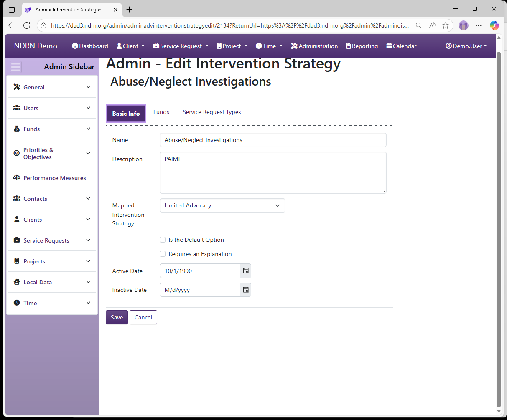Click the Projects clipboard icon in sidebar
Image resolution: width=507 pixels, height=420 pixels.
[17, 261]
